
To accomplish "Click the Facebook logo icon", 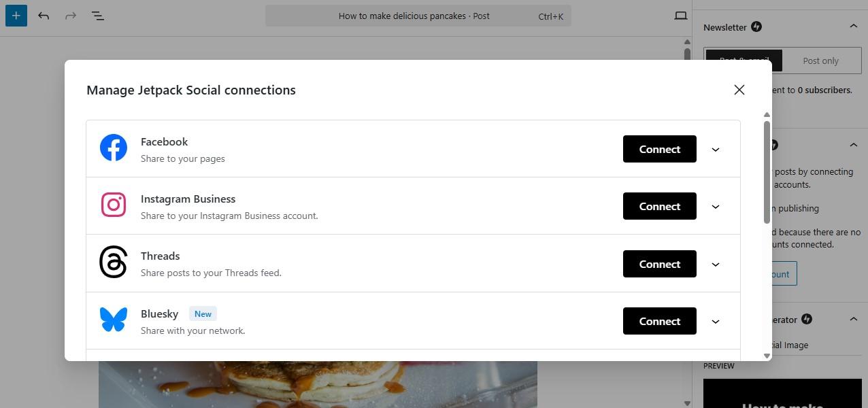I will pyautogui.click(x=113, y=148).
